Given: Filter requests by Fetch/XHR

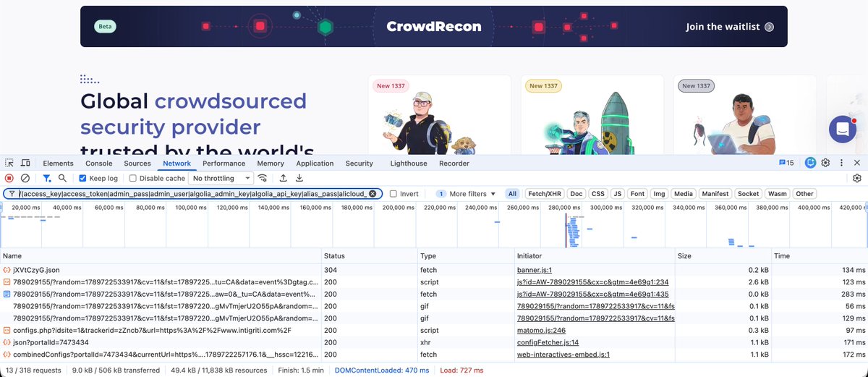Looking at the screenshot, I should click(x=545, y=194).
